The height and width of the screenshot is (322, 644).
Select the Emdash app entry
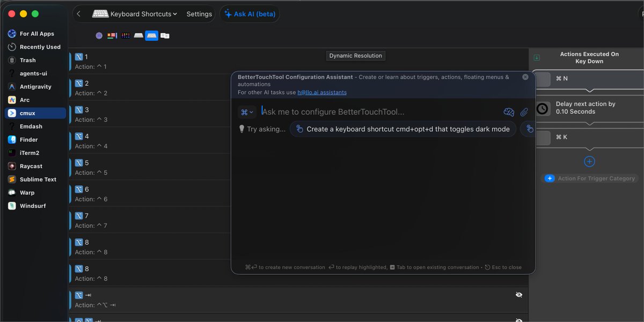35,127
